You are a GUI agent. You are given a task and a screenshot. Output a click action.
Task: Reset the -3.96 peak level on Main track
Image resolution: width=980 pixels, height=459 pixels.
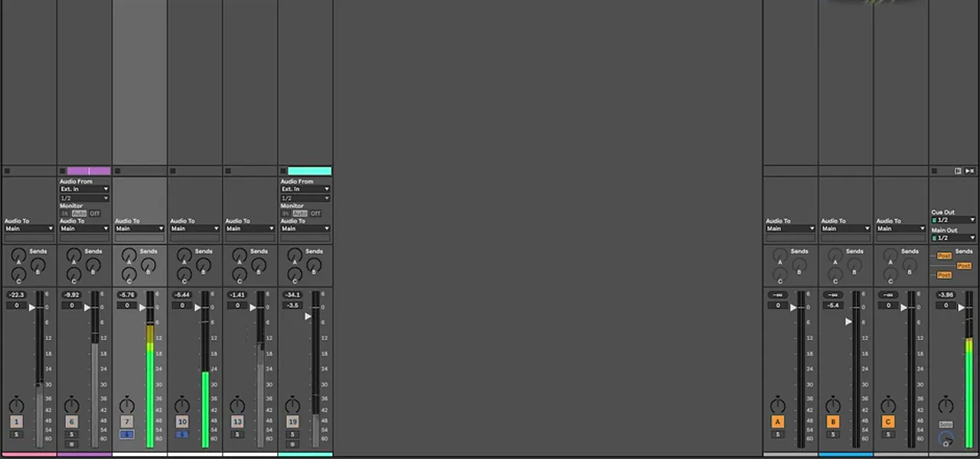coord(946,295)
